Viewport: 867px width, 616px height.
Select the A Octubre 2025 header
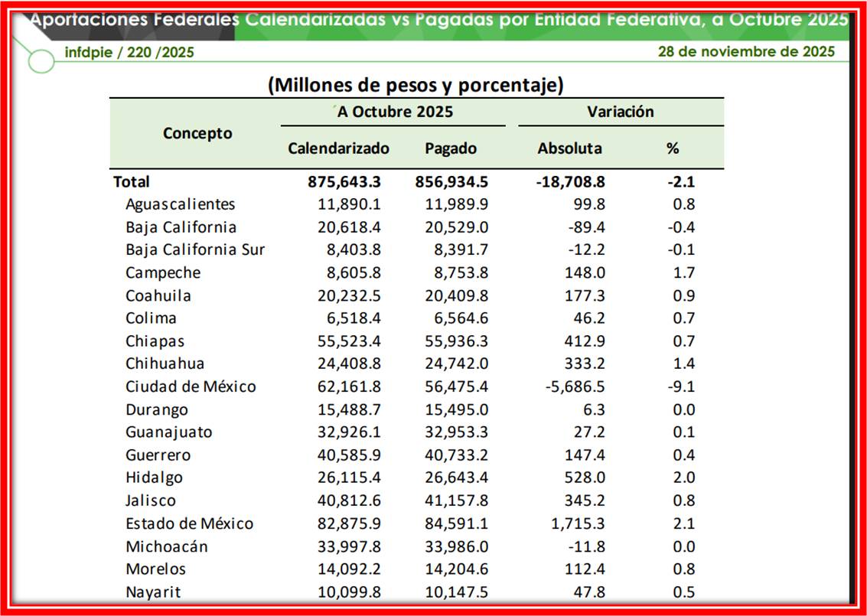(x=395, y=112)
